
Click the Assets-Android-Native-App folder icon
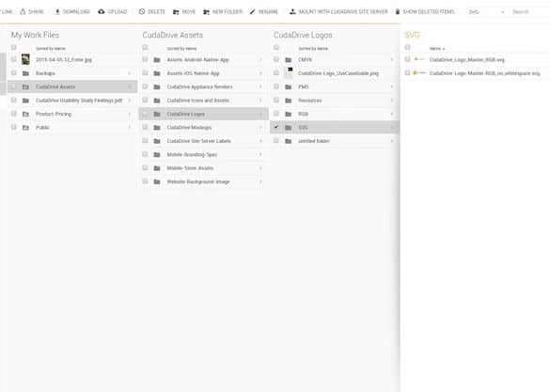click(x=157, y=60)
